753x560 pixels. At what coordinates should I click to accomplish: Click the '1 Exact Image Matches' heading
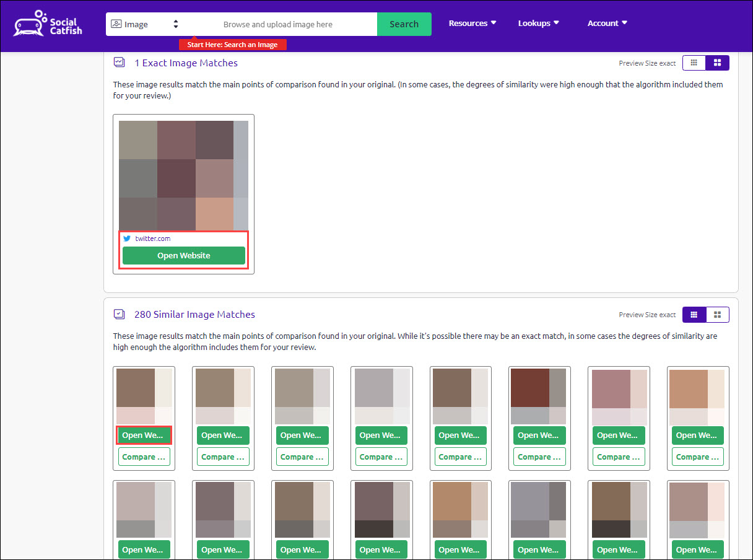(x=186, y=63)
